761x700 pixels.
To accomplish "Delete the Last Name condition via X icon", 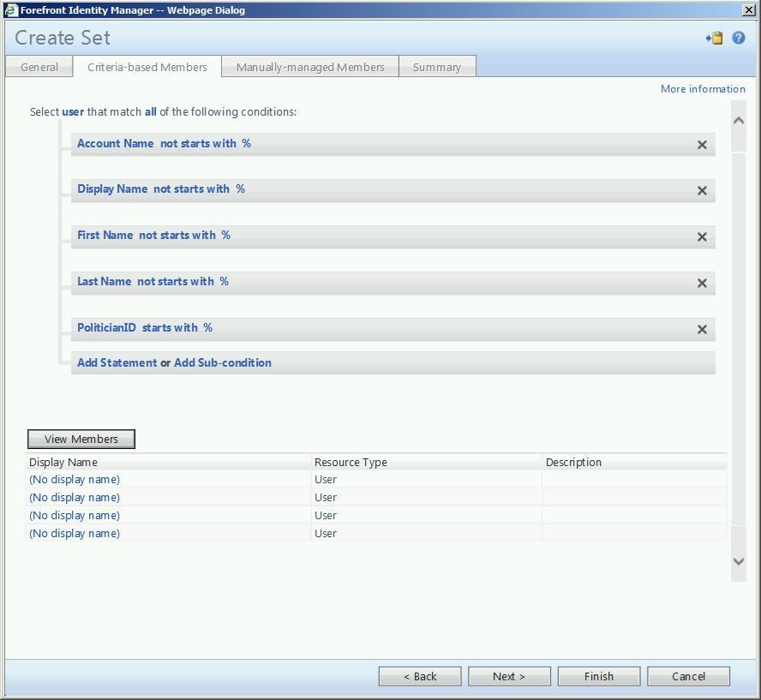I will click(702, 283).
